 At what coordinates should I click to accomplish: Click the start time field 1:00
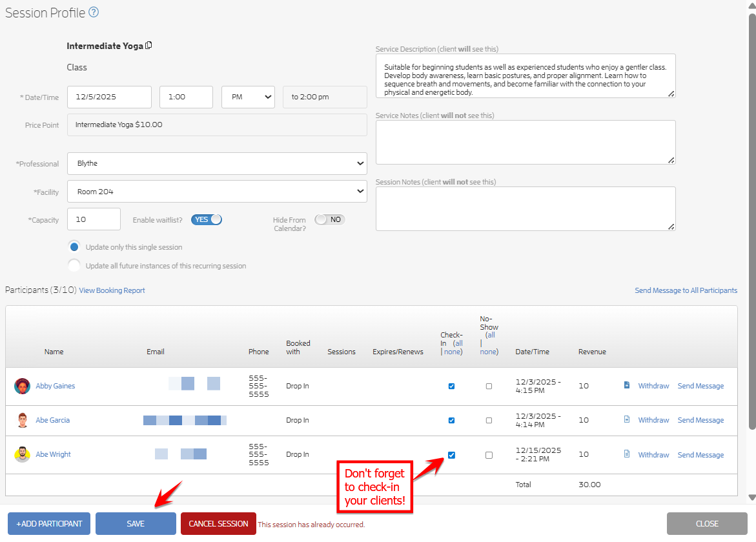click(186, 97)
